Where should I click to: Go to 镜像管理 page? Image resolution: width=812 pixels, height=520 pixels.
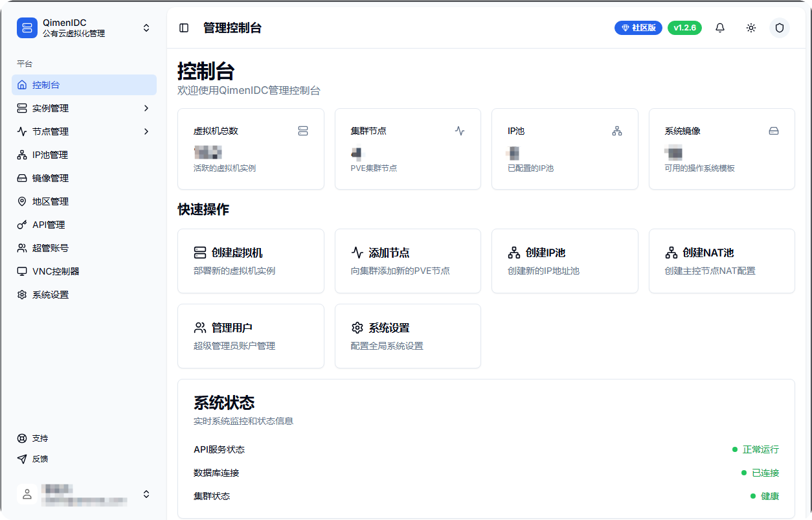[50, 178]
